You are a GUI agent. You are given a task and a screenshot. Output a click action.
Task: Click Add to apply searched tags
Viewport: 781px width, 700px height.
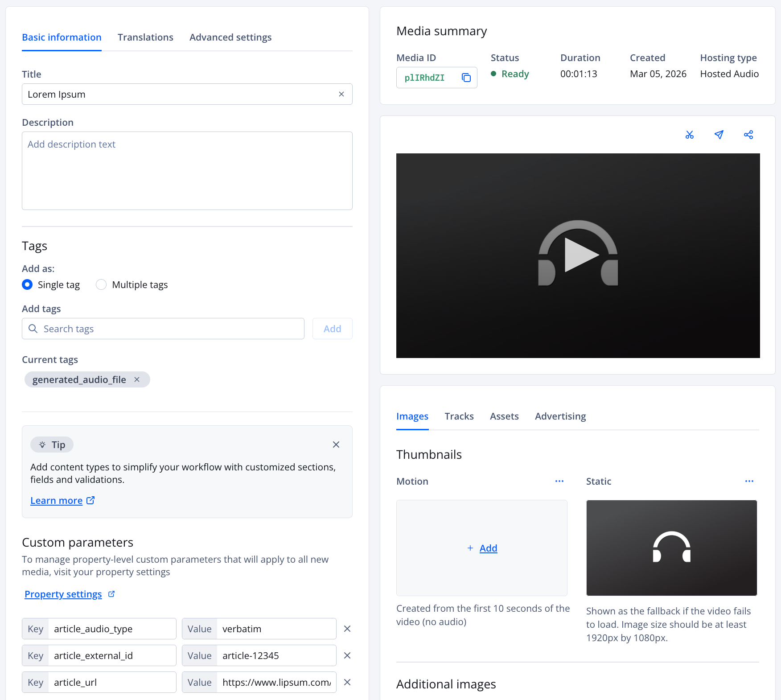point(332,328)
